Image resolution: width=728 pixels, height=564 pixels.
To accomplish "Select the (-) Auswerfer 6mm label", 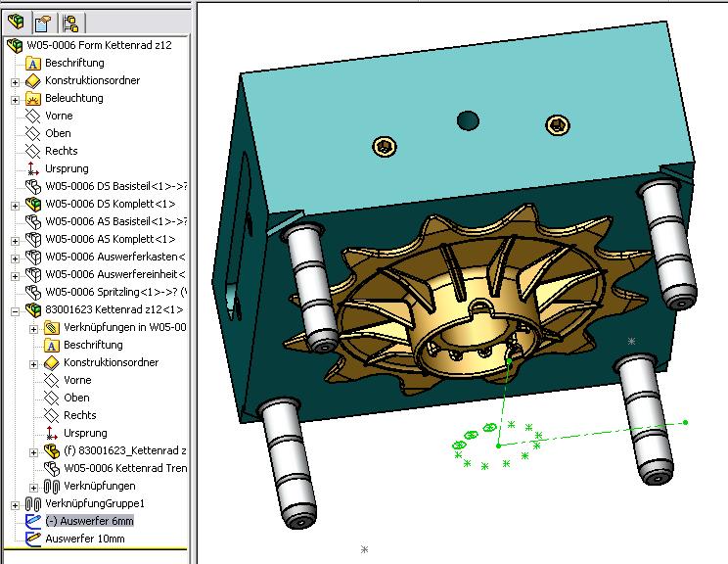I will 89,521.
